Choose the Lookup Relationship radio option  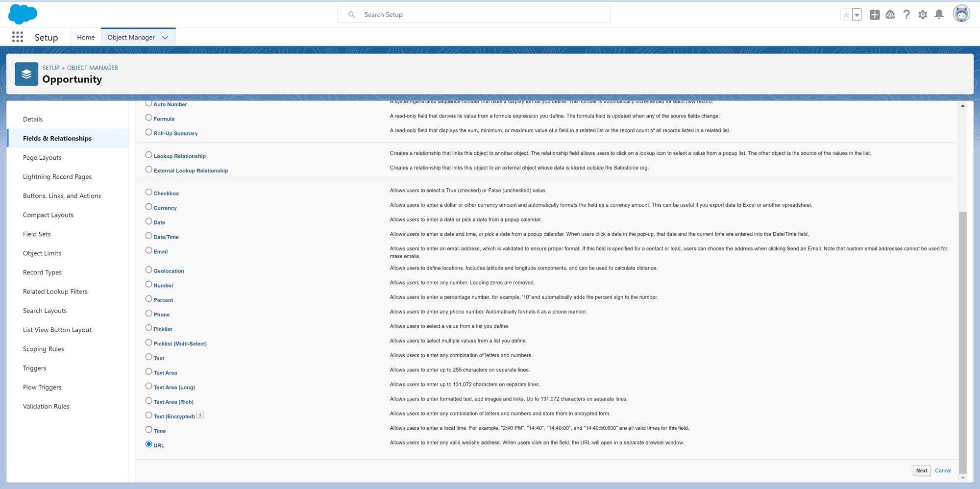(x=148, y=155)
